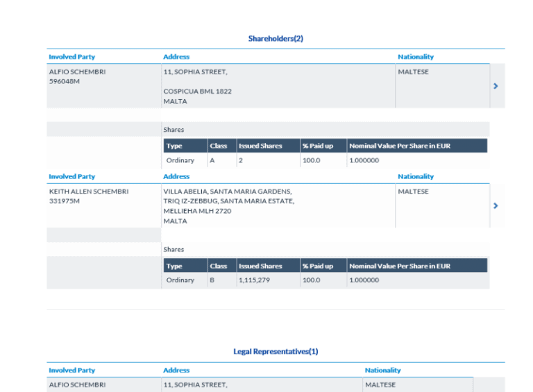
Task: Select ALFIO SCHEMBRI under the Shareholders section
Action: click(77, 71)
